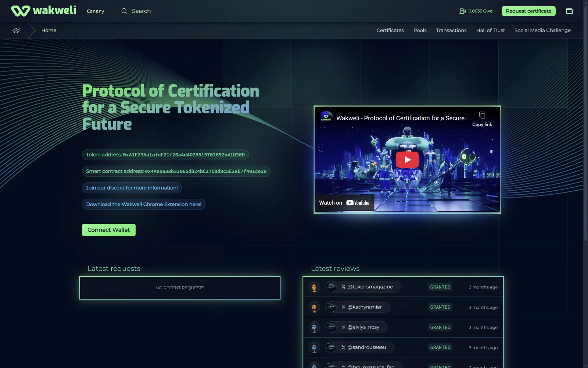
Task: Click the avatar beside @tokensmagazine review
Action: click(314, 287)
